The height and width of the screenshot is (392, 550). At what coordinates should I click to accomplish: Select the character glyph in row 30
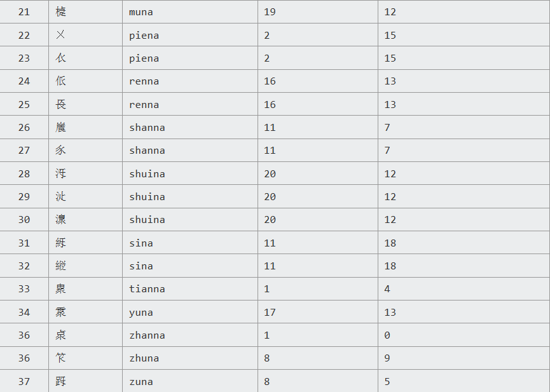[60, 220]
